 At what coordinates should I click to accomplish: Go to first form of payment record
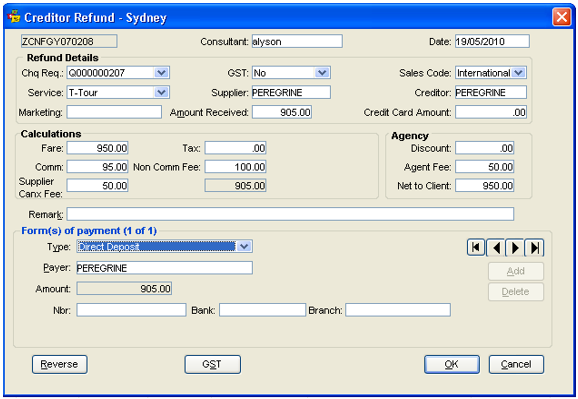pos(476,247)
